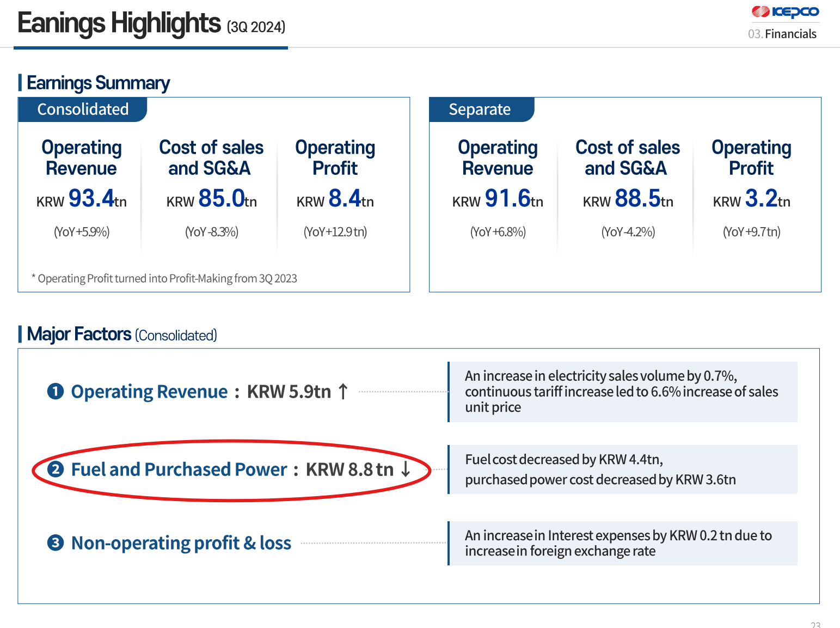
Task: Expand the Fuel and Purchased Power explanation box
Action: (622, 470)
